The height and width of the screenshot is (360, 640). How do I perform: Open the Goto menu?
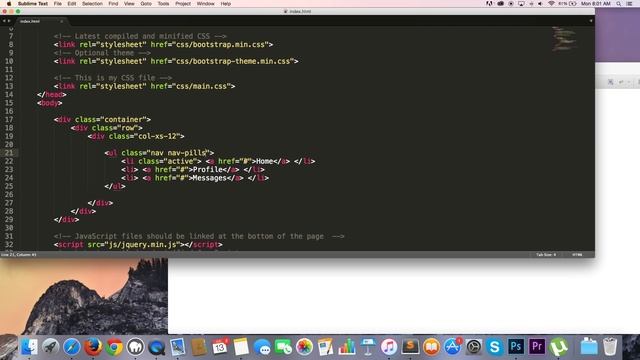tap(146, 4)
